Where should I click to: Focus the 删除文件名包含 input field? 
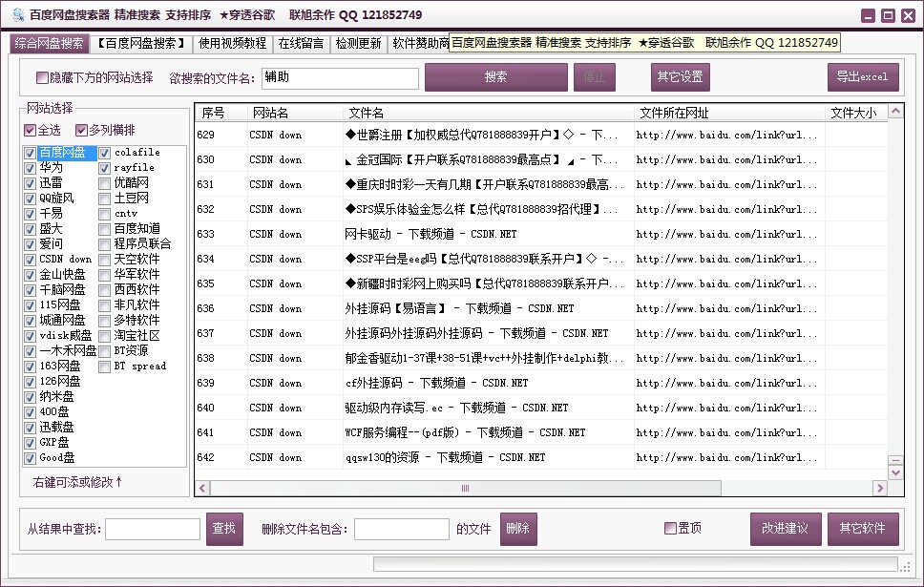pos(402,529)
